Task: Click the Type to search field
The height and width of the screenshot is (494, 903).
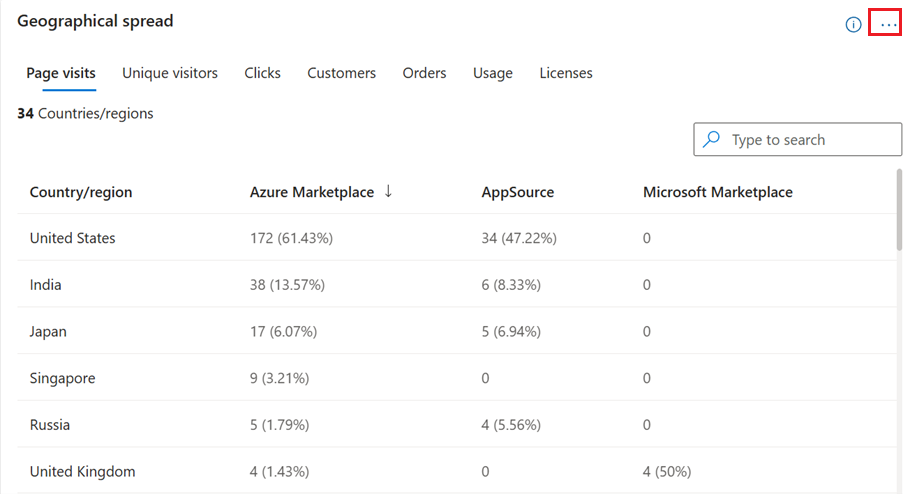Action: 810,140
